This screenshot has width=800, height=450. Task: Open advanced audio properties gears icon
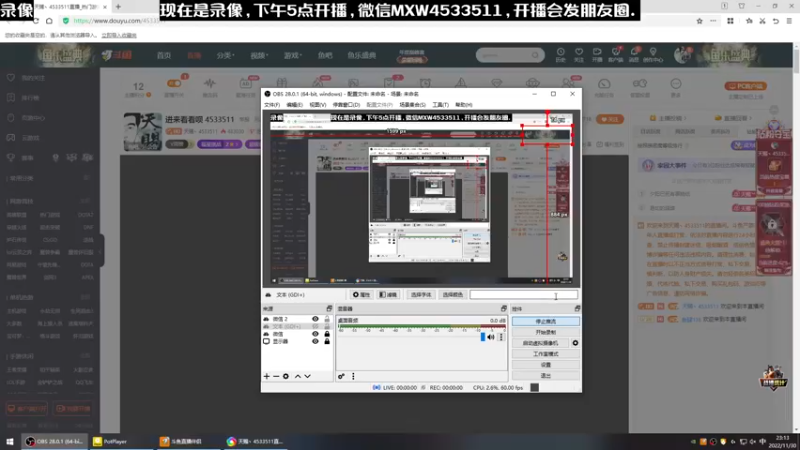pos(341,377)
